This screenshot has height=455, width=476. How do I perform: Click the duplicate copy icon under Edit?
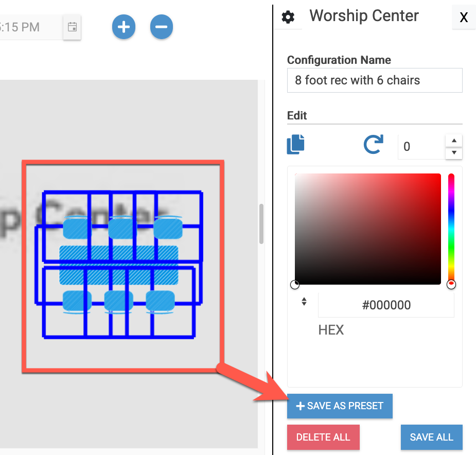[x=296, y=144]
